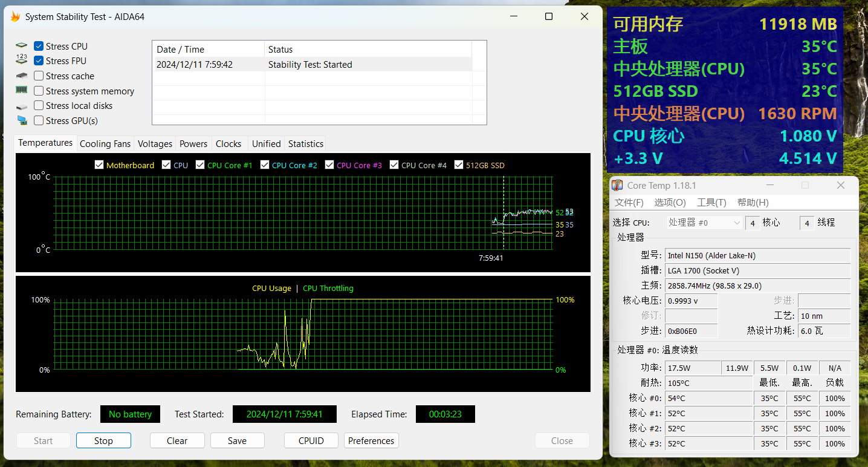This screenshot has height=467, width=868.
Task: Toggle the CPU Core #2 graph checkbox
Action: click(265, 165)
